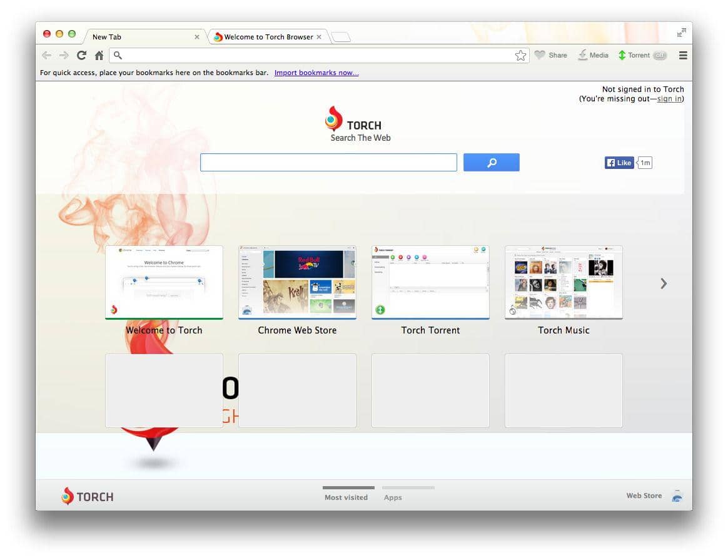Click the sign in link
Image resolution: width=728 pixels, height=560 pixels.
tap(669, 99)
